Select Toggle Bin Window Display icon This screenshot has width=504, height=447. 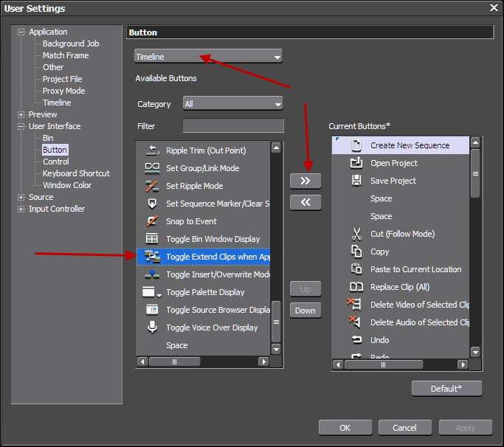(152, 239)
